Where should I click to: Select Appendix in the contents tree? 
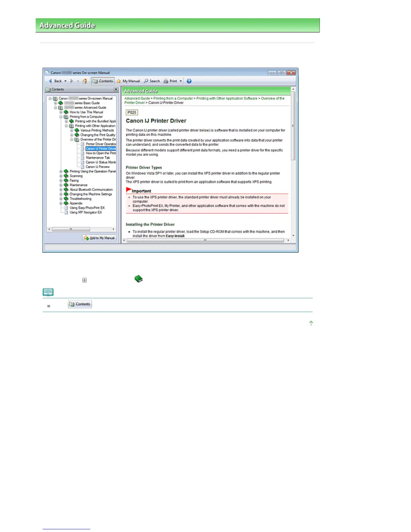(76, 203)
